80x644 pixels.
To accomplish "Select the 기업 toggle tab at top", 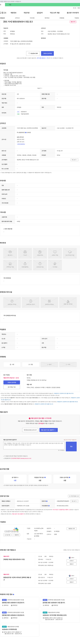I will pyautogui.click(x=10, y=5).
